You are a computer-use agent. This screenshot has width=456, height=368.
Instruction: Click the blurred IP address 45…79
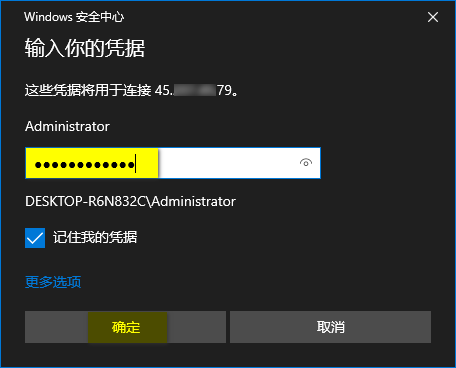pyautogui.click(x=193, y=90)
